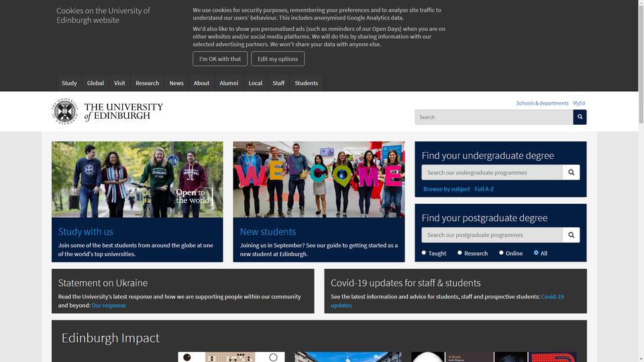
Task: Click the Edit my options button
Action: pyautogui.click(x=278, y=59)
